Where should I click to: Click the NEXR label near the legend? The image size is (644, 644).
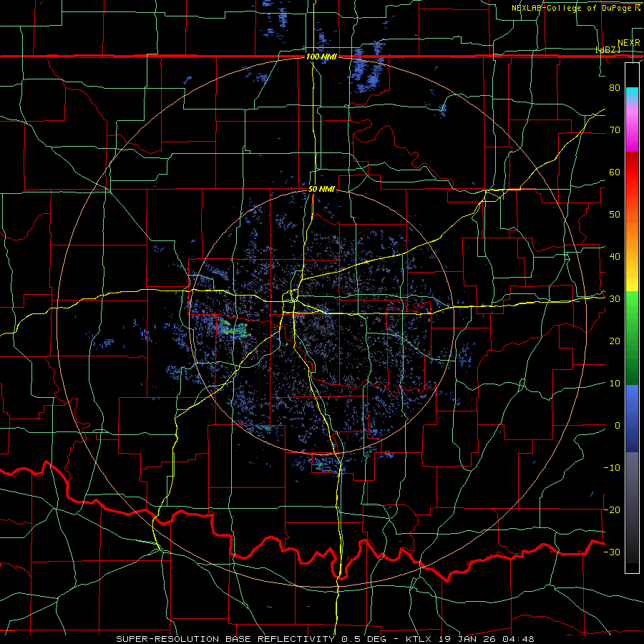[x=629, y=43]
